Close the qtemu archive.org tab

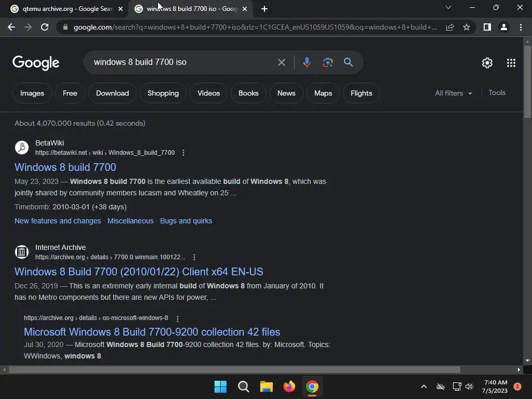tap(121, 9)
